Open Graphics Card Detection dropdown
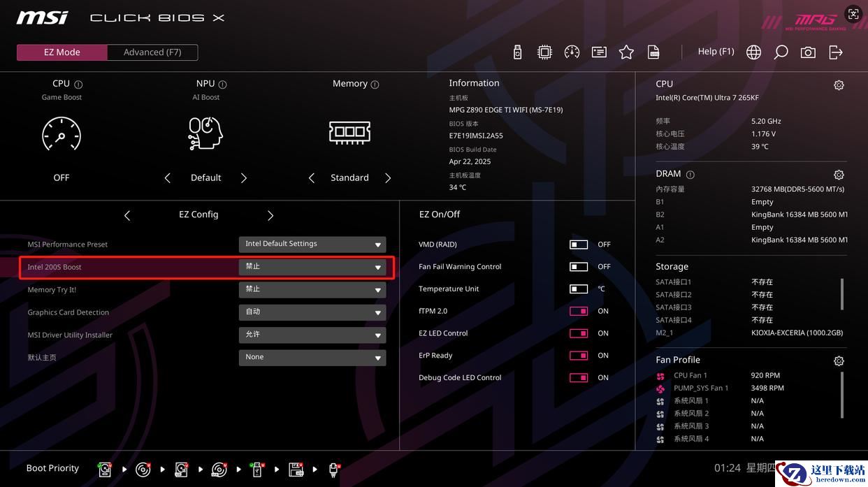 pos(312,312)
